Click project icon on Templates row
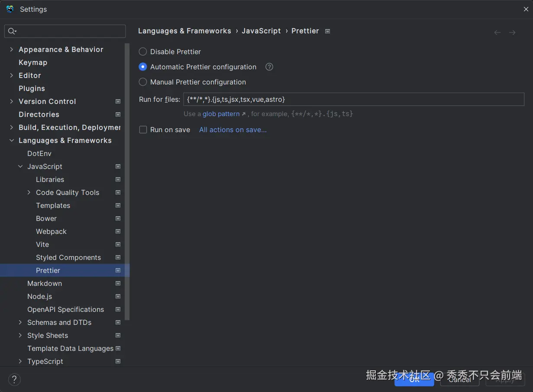The height and width of the screenshot is (392, 533). [118, 205]
